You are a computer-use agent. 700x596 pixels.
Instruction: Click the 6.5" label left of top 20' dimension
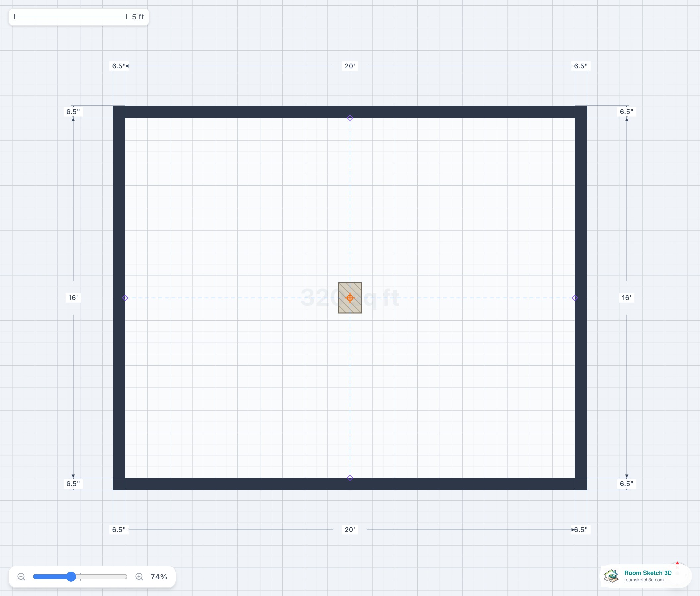(x=119, y=66)
